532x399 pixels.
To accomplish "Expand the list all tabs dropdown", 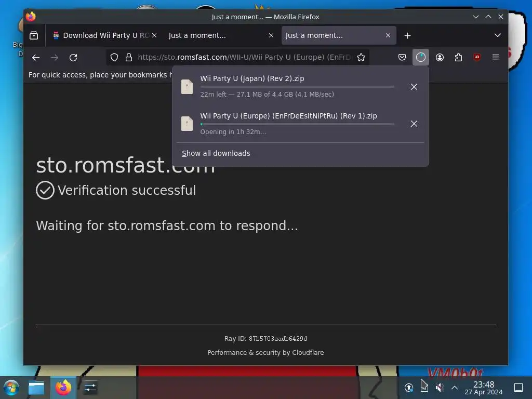I will pyautogui.click(x=497, y=35).
